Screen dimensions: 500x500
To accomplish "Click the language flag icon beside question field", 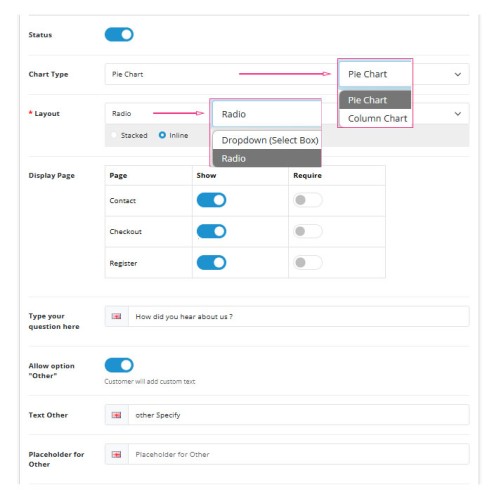I will (116, 316).
